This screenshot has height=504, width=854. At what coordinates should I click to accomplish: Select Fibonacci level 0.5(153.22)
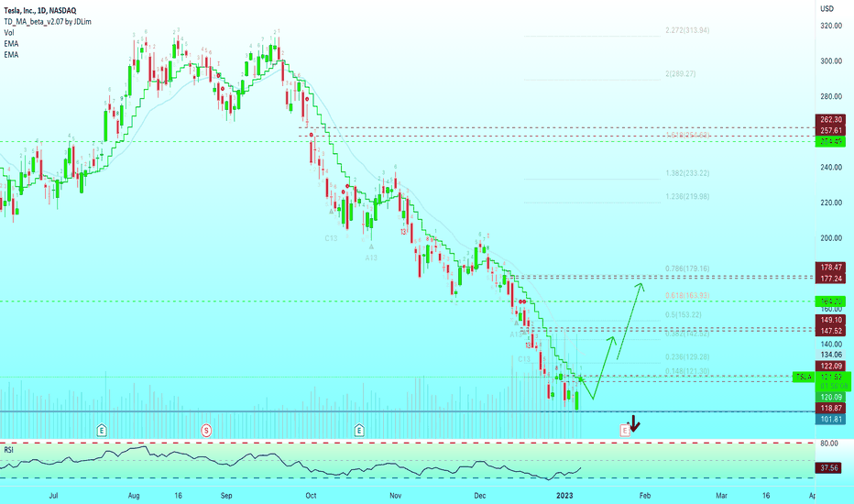coord(683,315)
